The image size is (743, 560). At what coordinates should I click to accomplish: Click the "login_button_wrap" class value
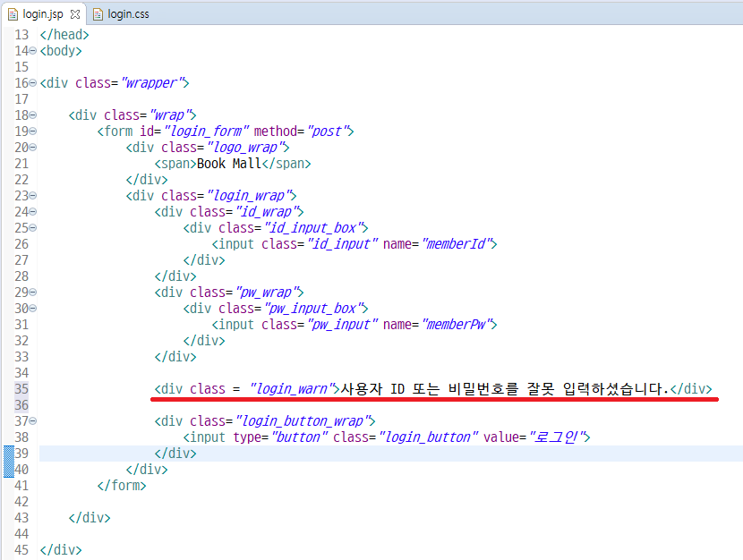[x=303, y=421]
